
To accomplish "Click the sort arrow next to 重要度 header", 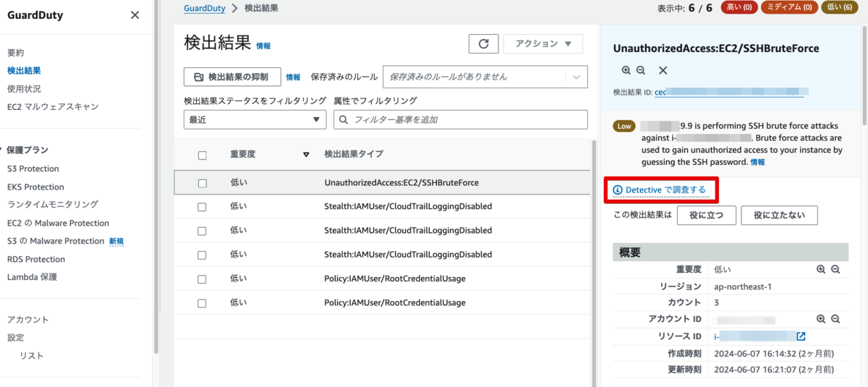I will click(306, 155).
